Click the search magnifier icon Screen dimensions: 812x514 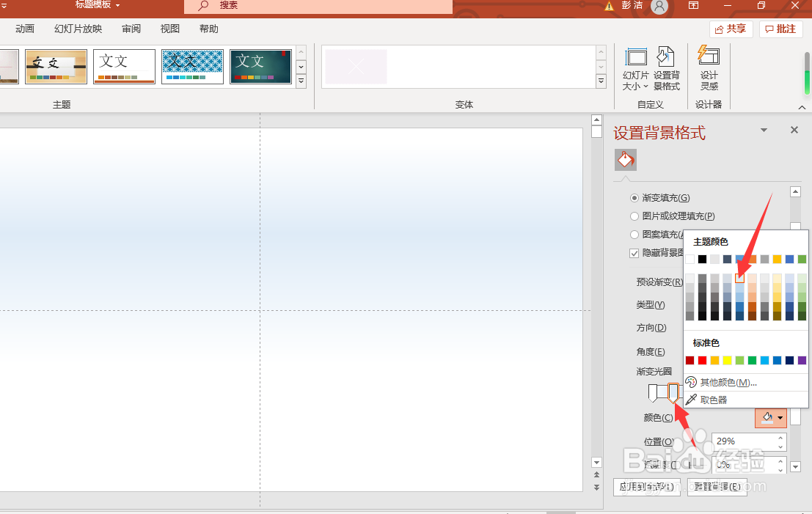(203, 6)
